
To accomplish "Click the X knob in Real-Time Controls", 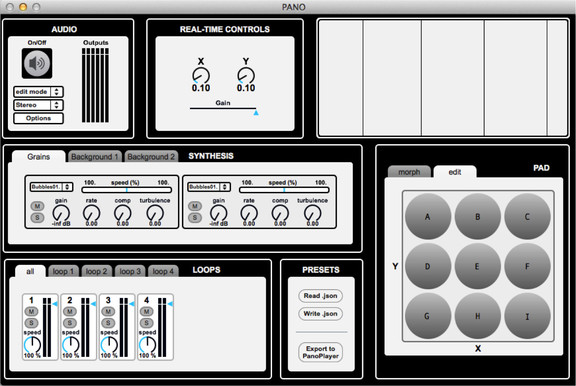I will [x=201, y=76].
